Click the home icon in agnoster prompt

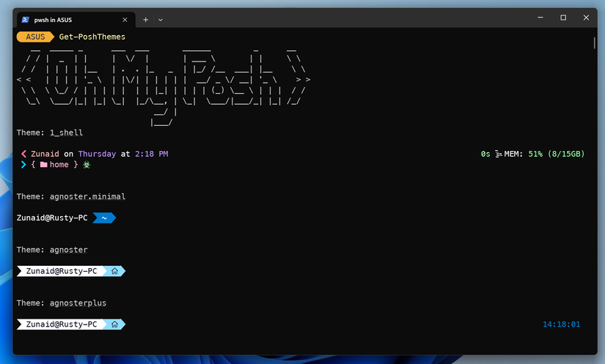pos(114,271)
